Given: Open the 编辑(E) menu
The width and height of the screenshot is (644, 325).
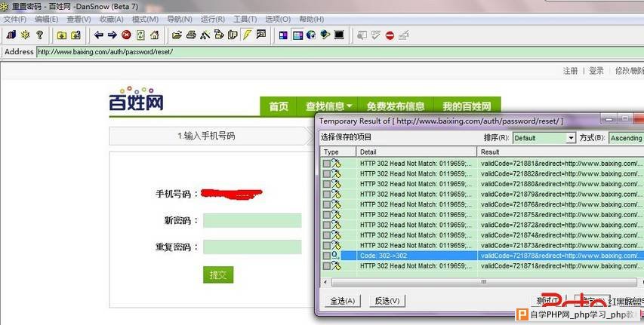Looking at the screenshot, I should (46, 20).
